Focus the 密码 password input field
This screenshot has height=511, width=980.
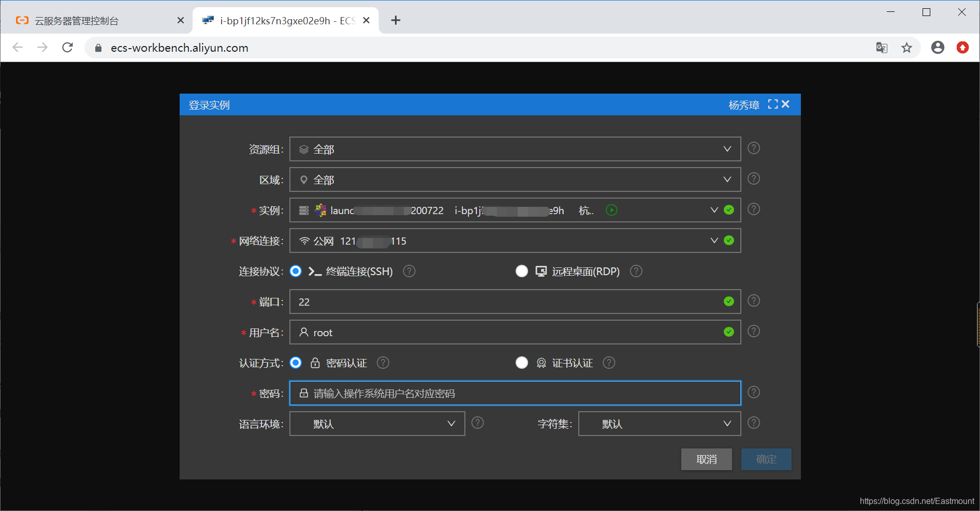515,393
